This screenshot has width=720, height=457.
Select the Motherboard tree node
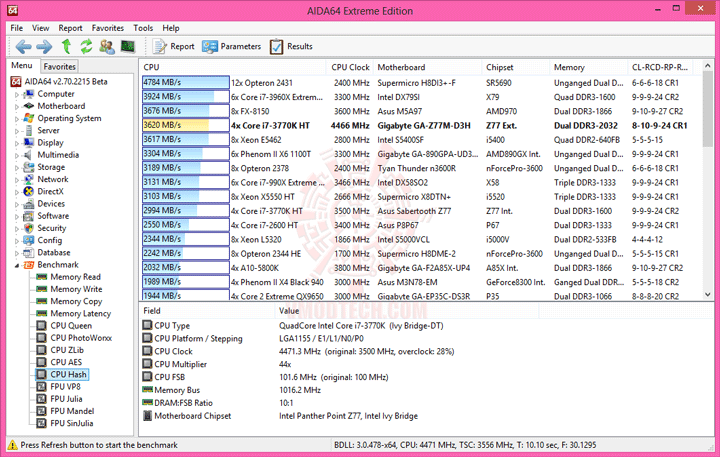click(x=61, y=106)
